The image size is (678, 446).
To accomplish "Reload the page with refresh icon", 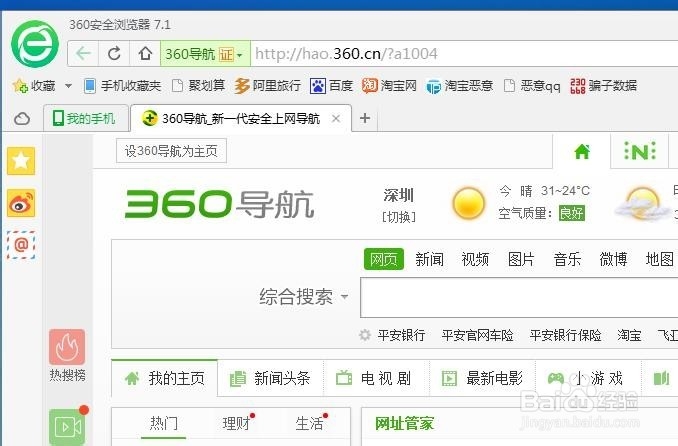I will pos(114,54).
